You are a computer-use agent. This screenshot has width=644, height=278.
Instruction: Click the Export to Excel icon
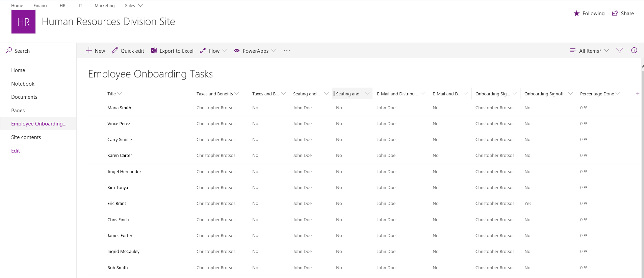[154, 51]
